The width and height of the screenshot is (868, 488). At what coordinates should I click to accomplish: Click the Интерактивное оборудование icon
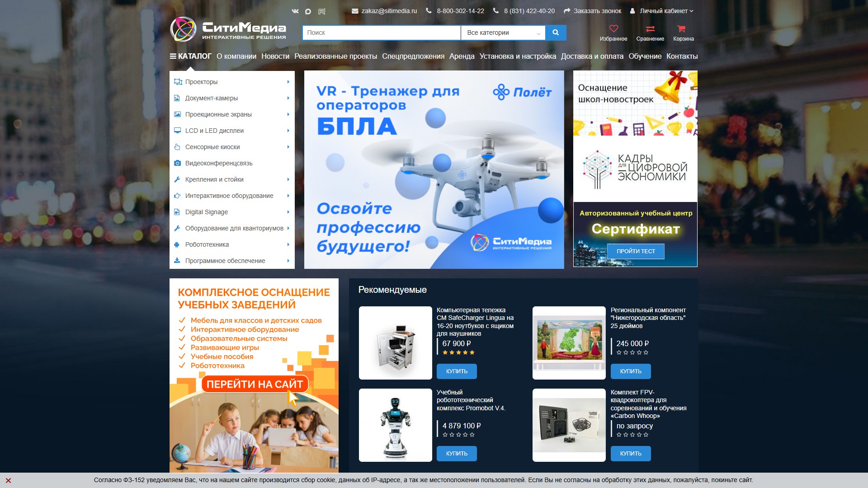click(x=177, y=196)
